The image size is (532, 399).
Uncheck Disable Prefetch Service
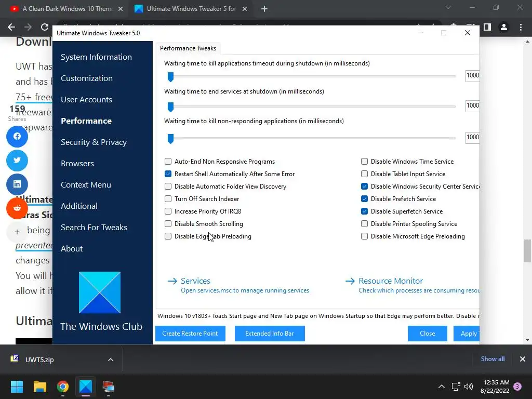[364, 199]
